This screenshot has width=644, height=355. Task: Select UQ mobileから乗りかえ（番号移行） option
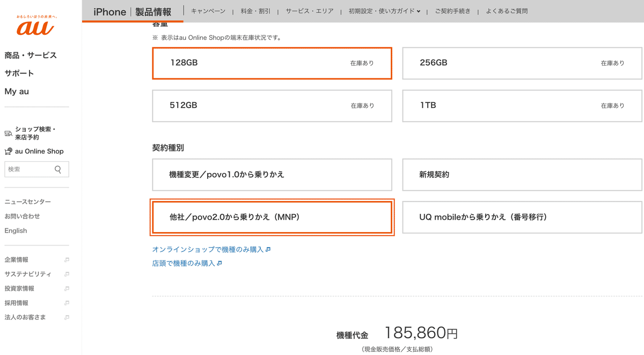(522, 218)
